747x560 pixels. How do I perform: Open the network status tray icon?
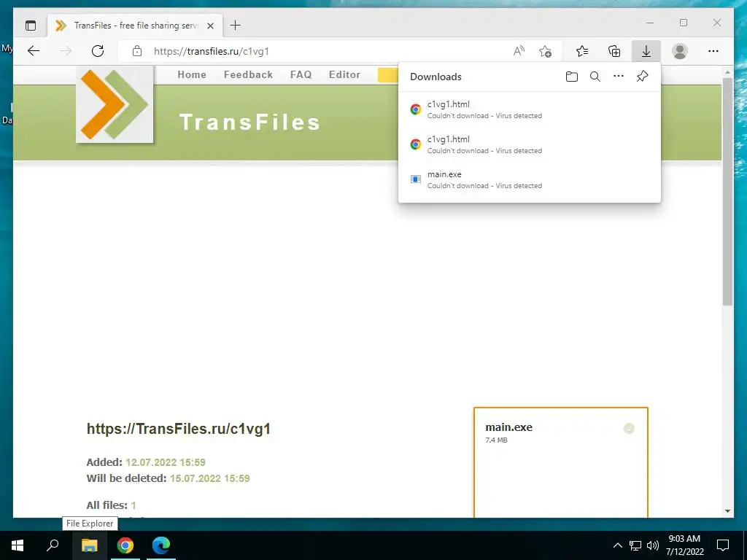click(x=635, y=545)
